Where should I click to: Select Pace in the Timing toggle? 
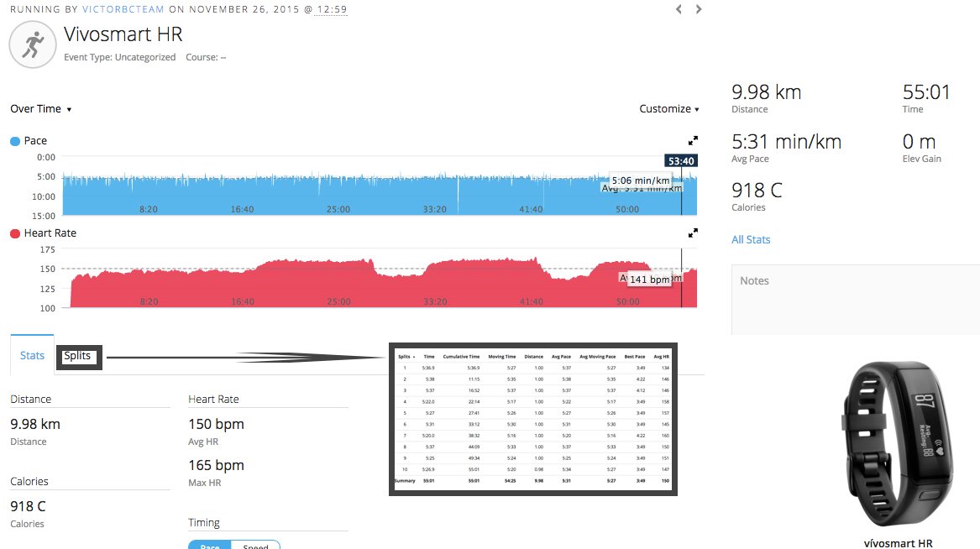tap(210, 546)
